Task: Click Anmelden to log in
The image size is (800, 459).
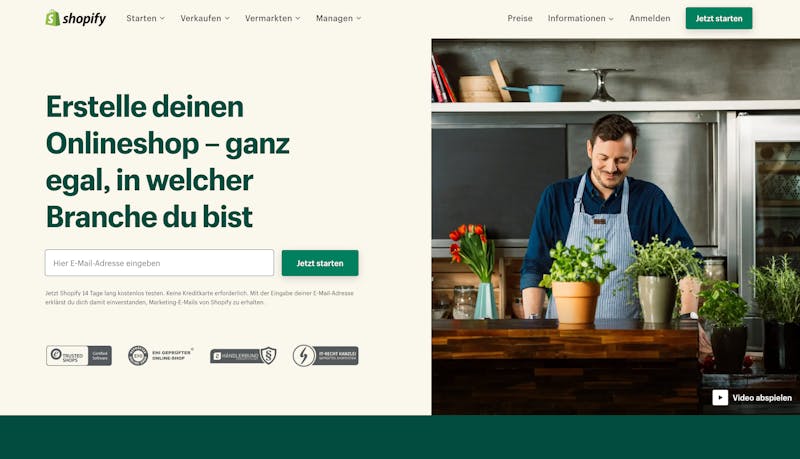Action: 649,18
